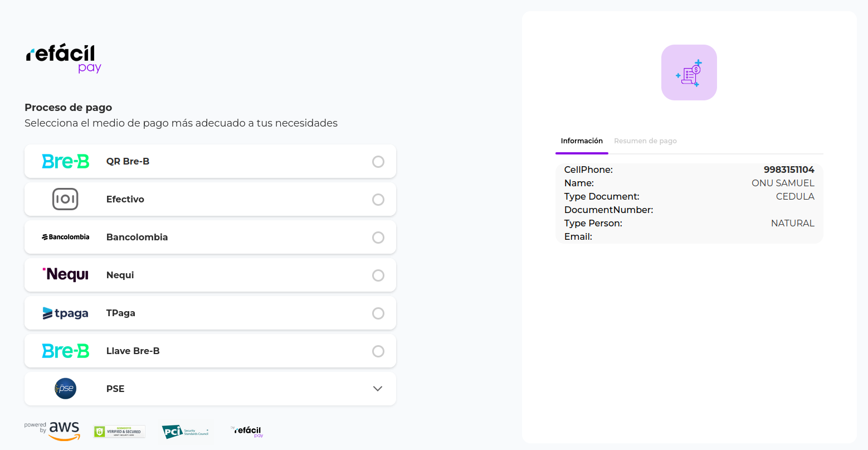Click the Efectivo cash icon
Viewport: 868px width, 450px height.
[x=65, y=199]
